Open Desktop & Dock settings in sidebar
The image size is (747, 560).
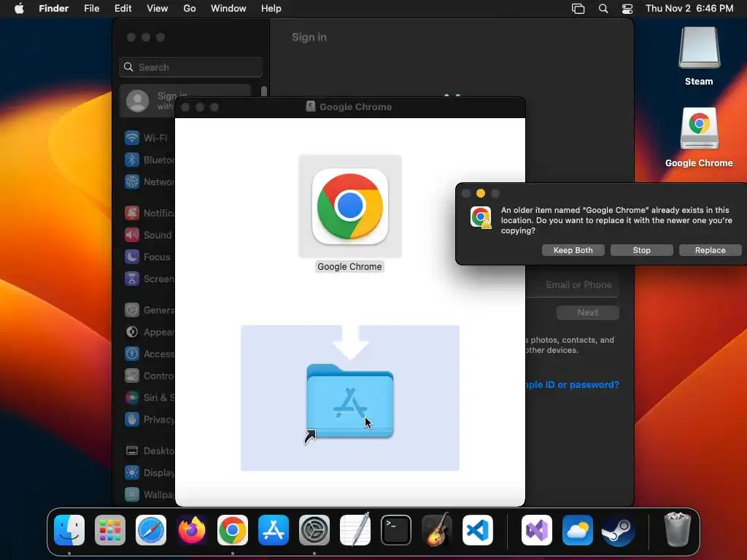(x=149, y=451)
